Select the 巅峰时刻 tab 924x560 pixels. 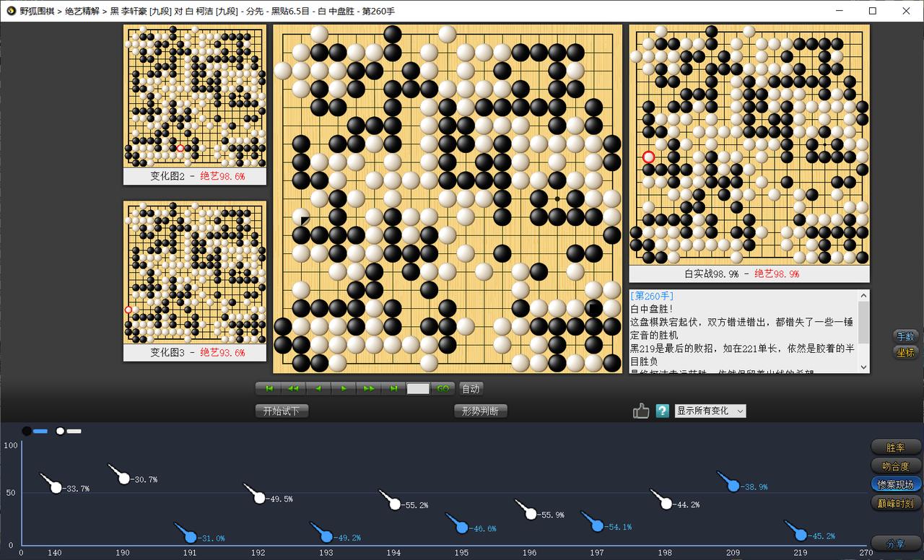click(896, 503)
